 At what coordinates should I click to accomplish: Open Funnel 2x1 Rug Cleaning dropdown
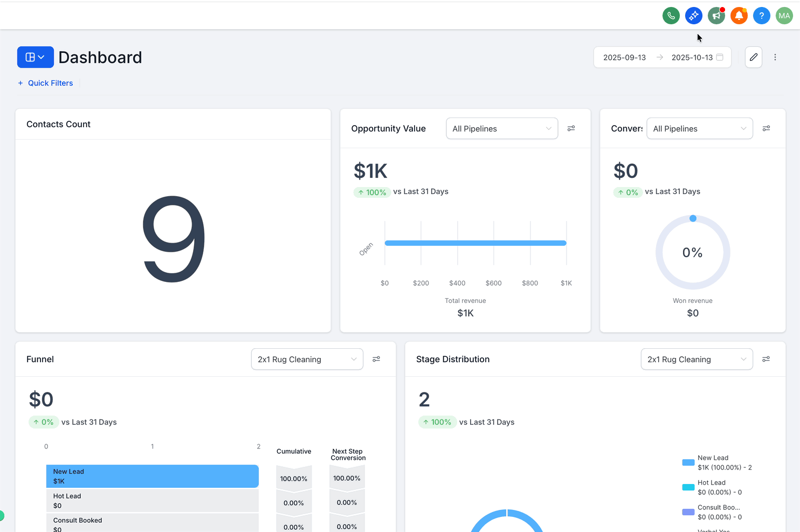tap(307, 359)
